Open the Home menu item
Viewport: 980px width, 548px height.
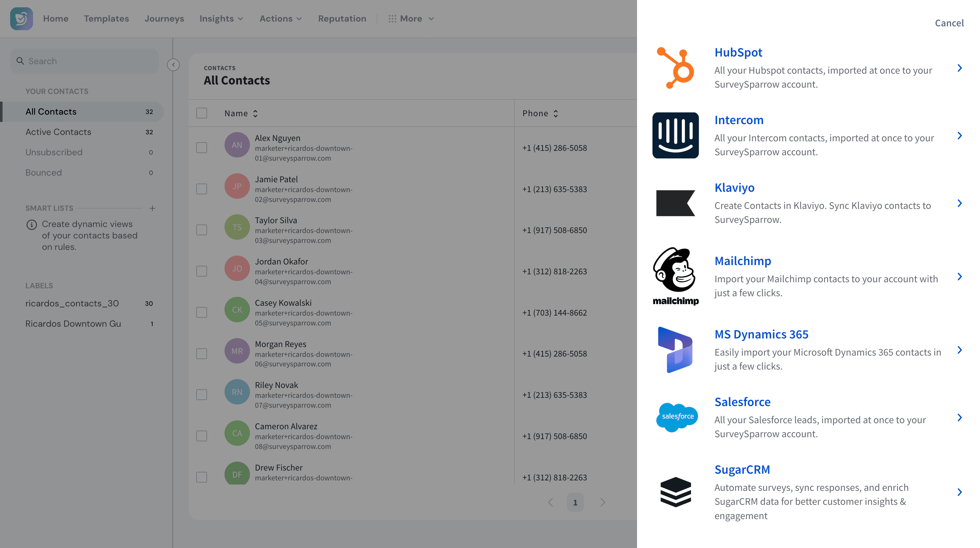click(56, 18)
